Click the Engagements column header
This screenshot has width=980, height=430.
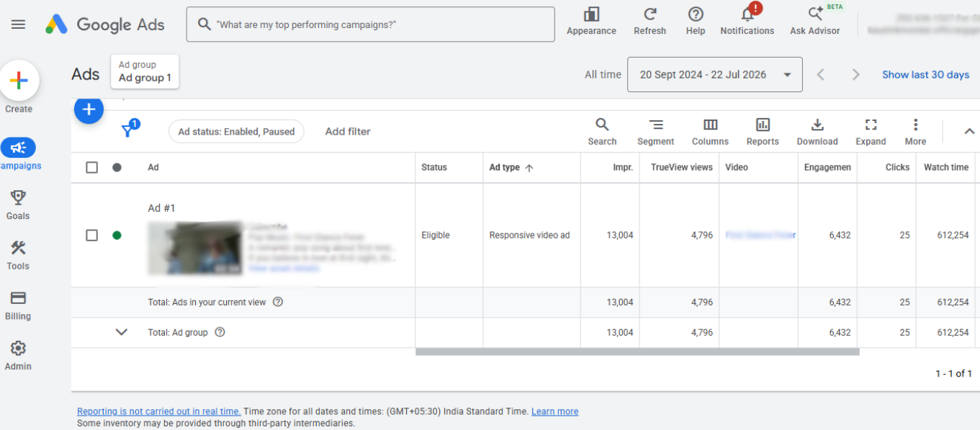click(x=827, y=167)
